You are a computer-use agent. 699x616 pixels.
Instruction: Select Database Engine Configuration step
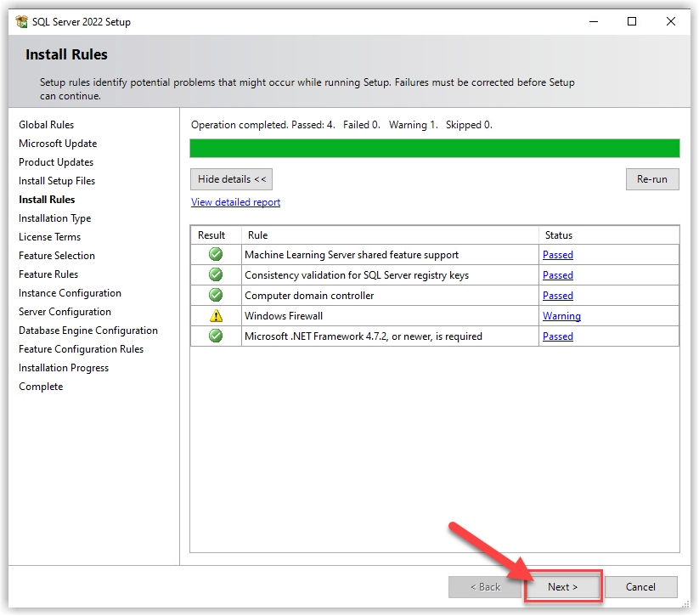point(88,331)
